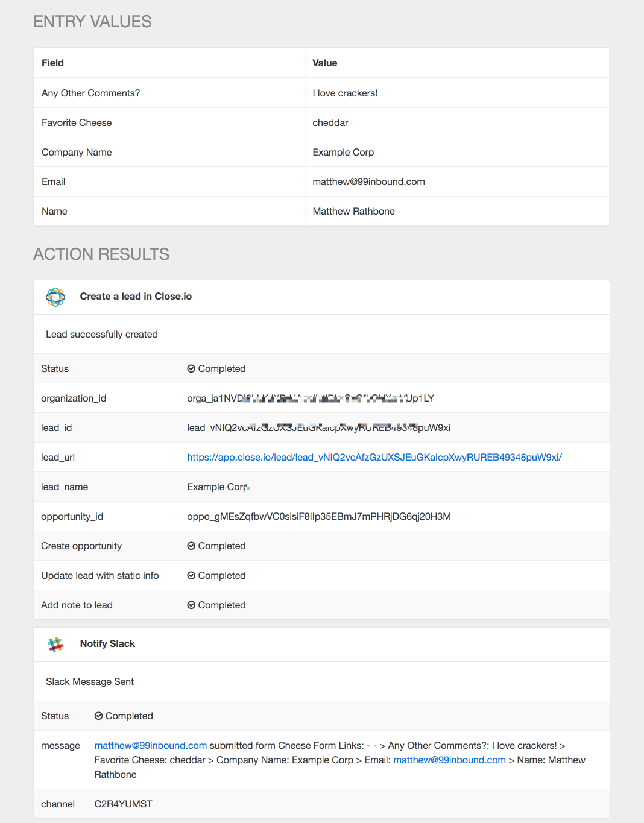Click the Notify Slack Status check icon
This screenshot has height=823, width=644.
(x=98, y=716)
